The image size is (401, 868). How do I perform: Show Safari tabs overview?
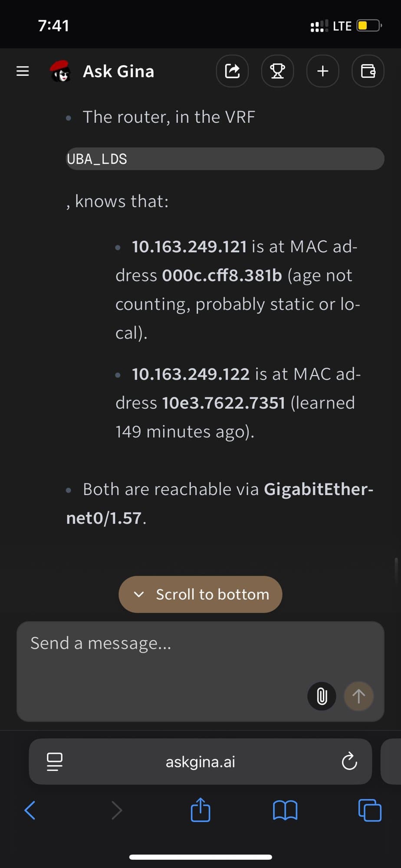[370, 810]
